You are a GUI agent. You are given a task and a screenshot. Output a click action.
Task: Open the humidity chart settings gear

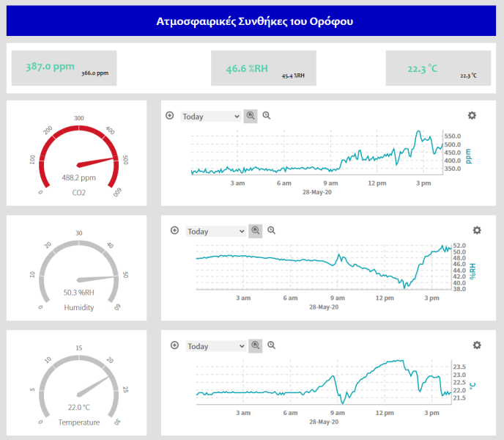click(477, 230)
